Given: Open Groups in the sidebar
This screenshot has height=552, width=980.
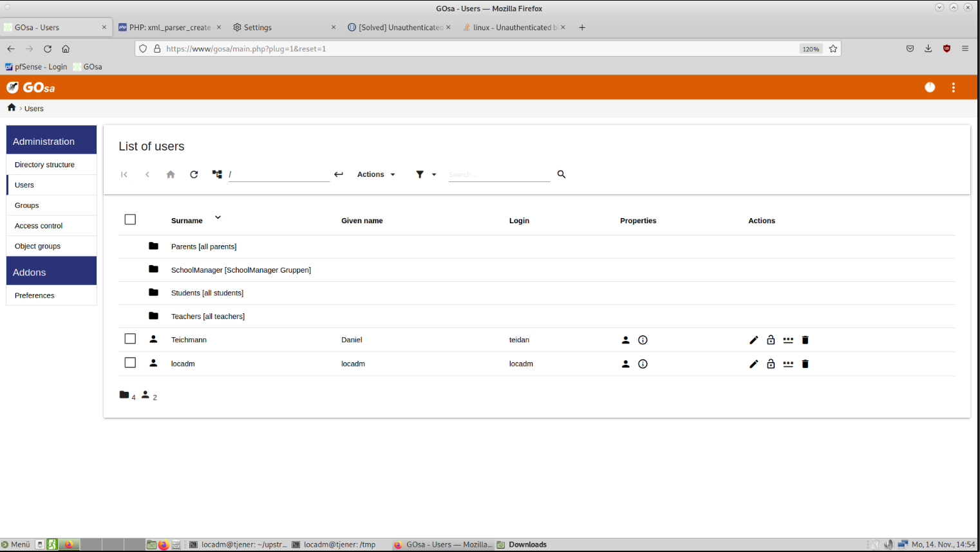Looking at the screenshot, I should [x=52, y=205].
